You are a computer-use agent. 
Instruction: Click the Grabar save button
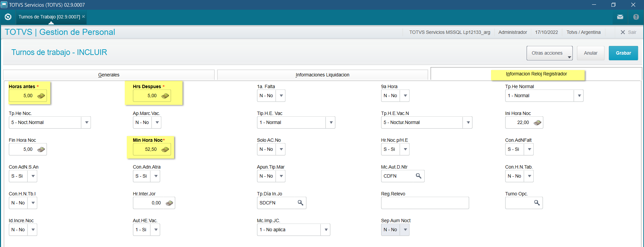coord(623,53)
